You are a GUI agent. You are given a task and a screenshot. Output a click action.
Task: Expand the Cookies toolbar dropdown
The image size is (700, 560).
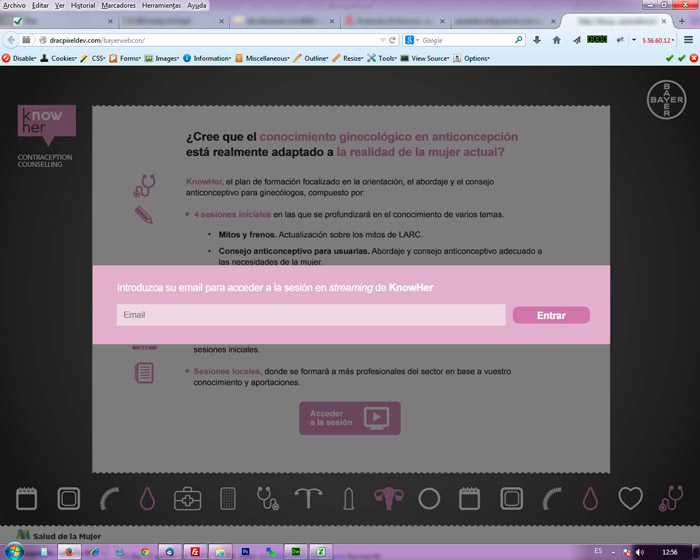[58, 58]
